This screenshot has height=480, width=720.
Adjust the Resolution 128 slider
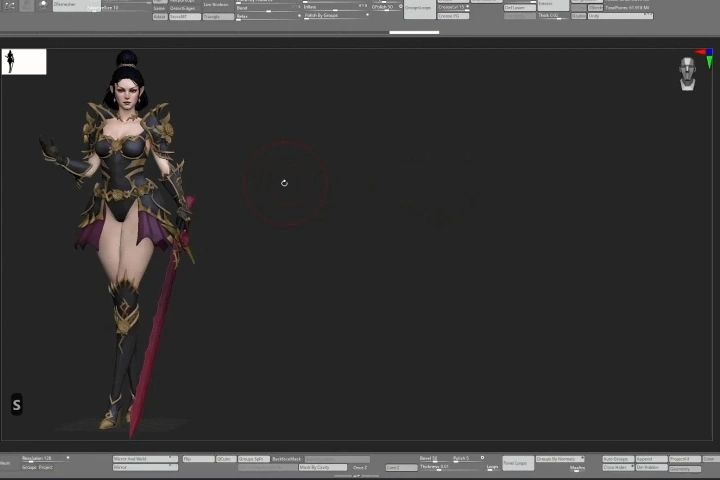click(x=45, y=458)
